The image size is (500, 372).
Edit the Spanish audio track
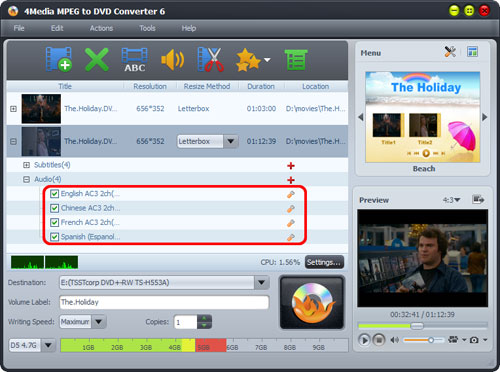(291, 237)
